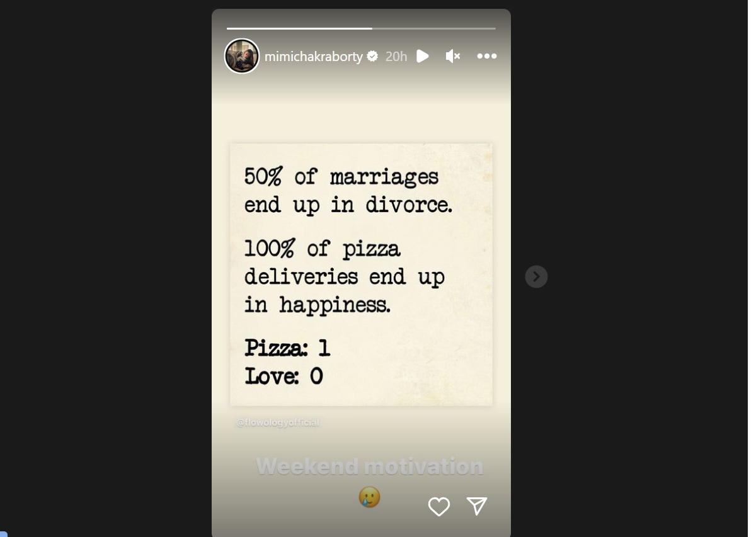Click the story progress bar at top
The width and height of the screenshot is (756, 537).
click(x=361, y=28)
